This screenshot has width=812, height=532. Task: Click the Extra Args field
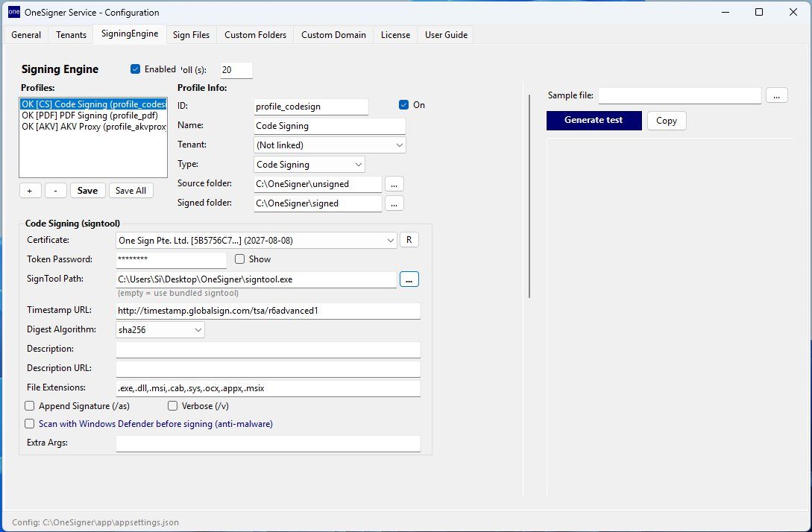pos(268,443)
